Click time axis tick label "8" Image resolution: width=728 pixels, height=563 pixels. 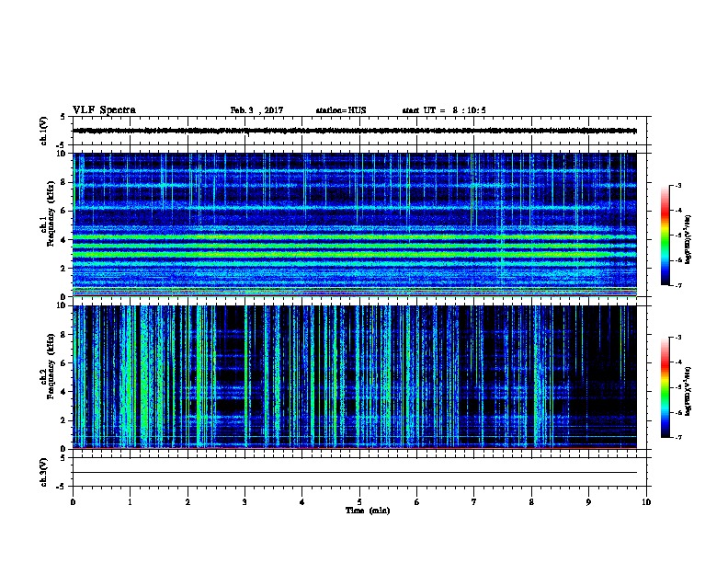click(531, 501)
